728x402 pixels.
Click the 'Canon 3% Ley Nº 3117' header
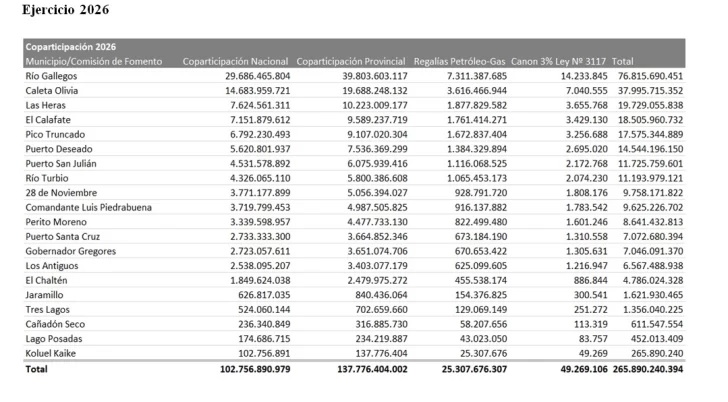(x=557, y=61)
